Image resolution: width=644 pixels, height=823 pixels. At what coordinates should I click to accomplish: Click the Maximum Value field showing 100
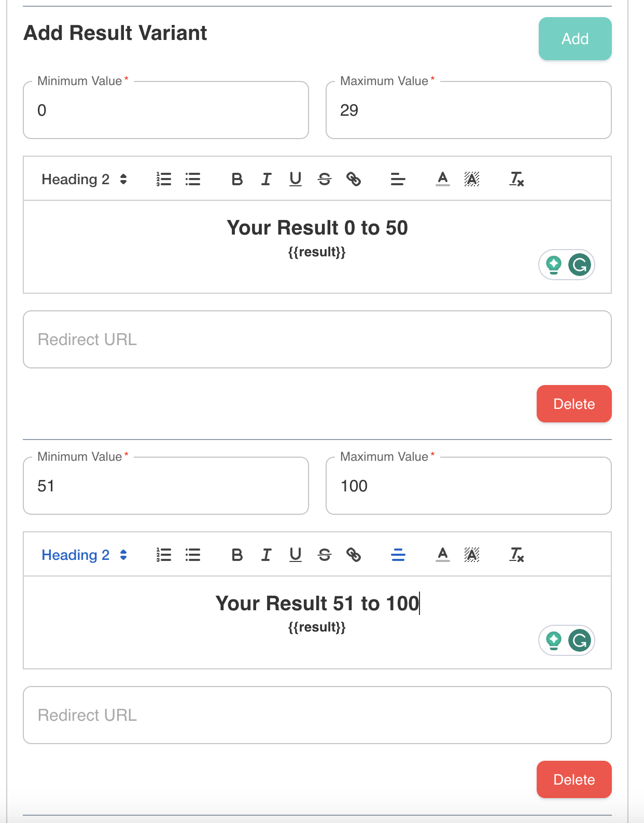[x=468, y=486]
